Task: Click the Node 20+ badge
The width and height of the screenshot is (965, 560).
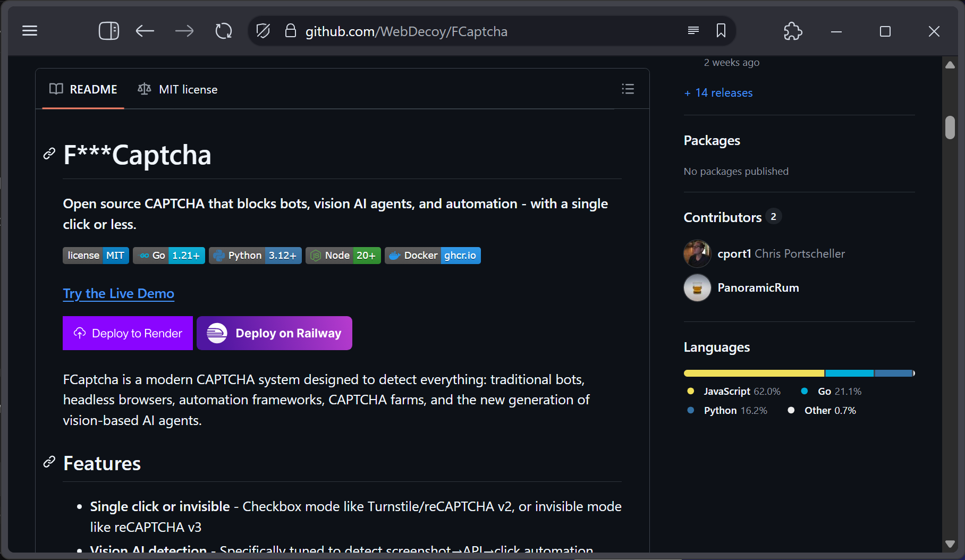Action: point(343,256)
